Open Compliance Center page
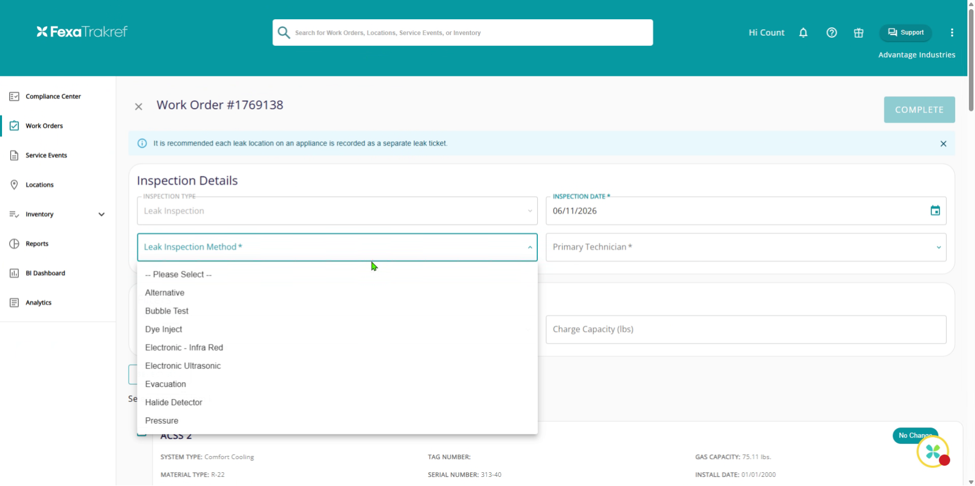The height and width of the screenshot is (486, 975). 53,96
